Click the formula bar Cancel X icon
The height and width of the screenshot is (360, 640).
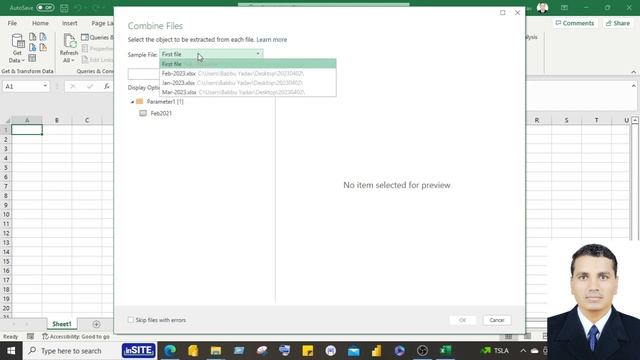pyautogui.click(x=73, y=86)
